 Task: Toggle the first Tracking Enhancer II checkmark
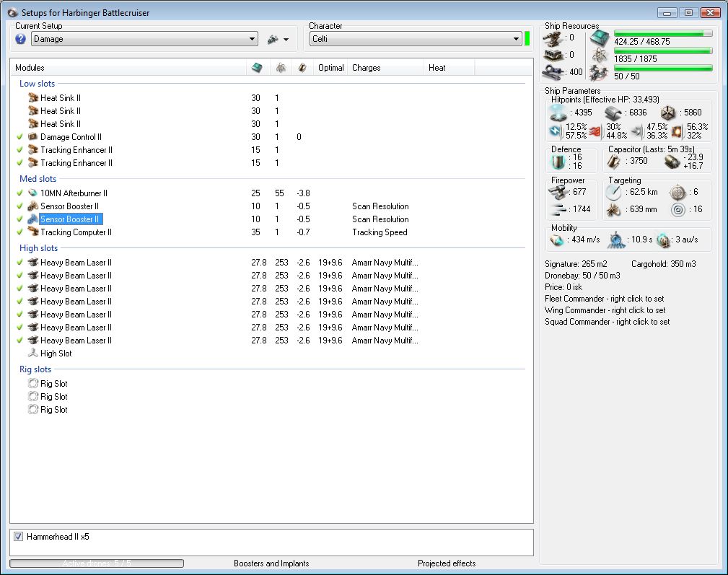pyautogui.click(x=19, y=150)
